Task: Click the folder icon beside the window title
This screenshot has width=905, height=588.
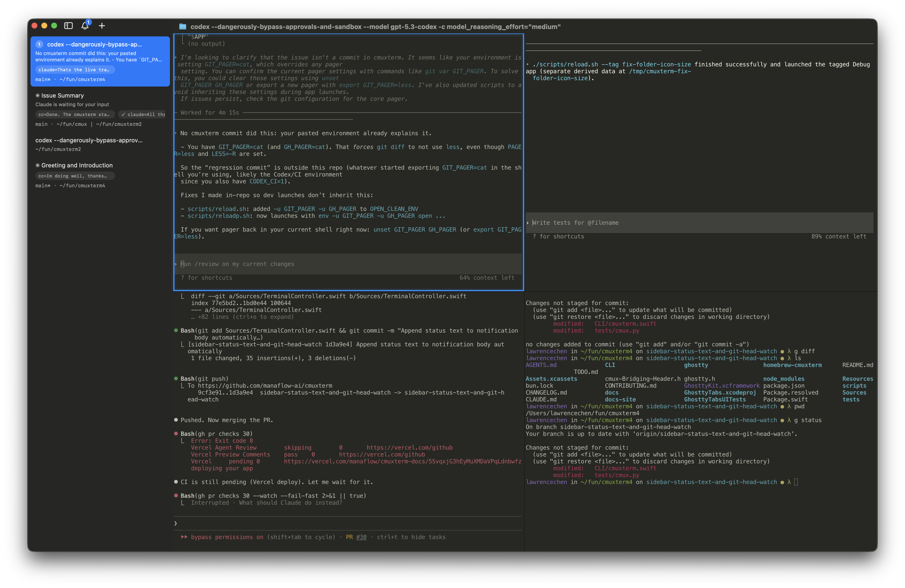Action: pos(182,27)
